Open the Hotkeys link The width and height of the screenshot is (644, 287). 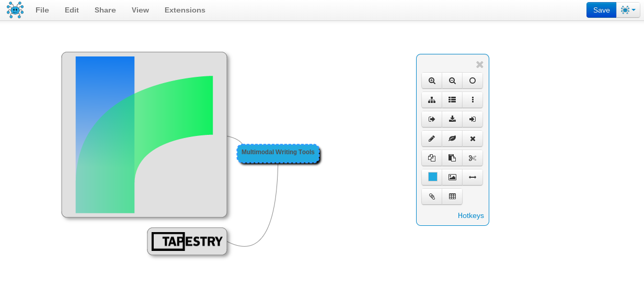pyautogui.click(x=470, y=215)
